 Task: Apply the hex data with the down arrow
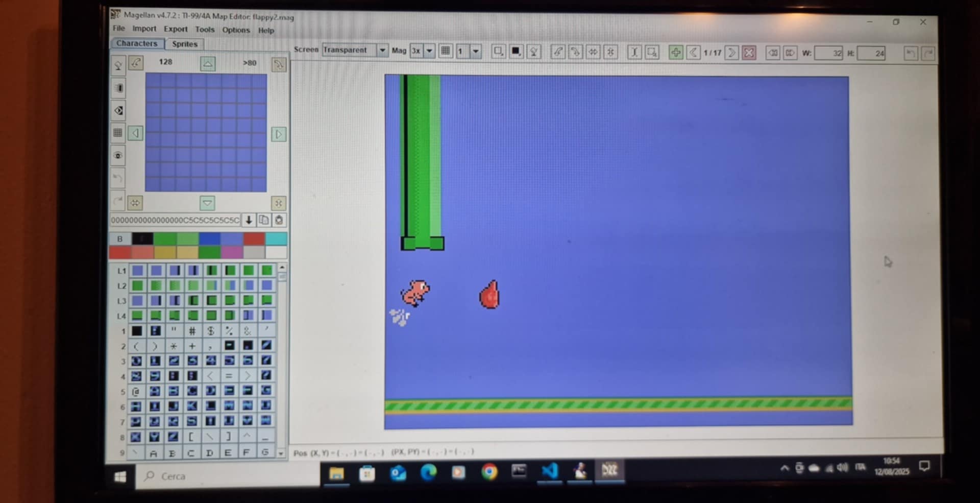tap(249, 220)
